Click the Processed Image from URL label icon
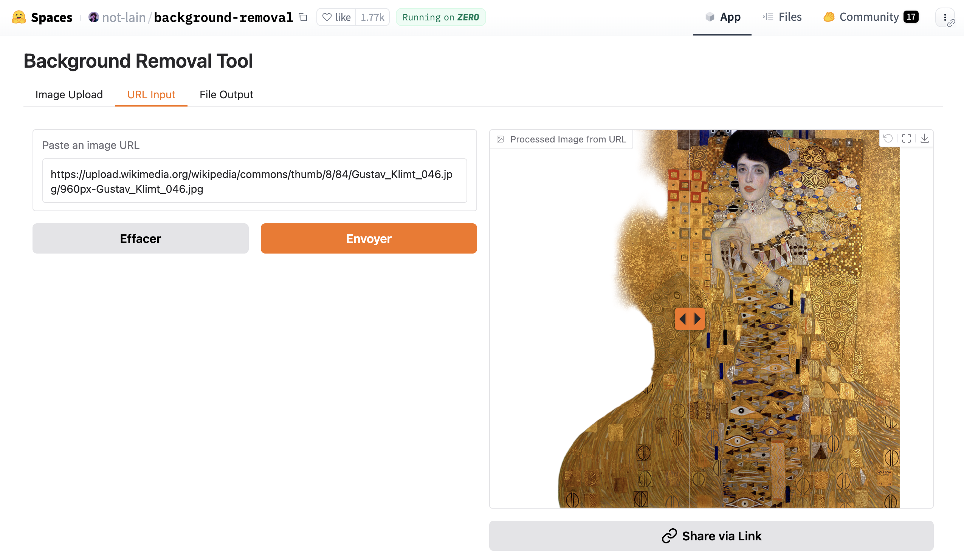The image size is (964, 560). (500, 139)
